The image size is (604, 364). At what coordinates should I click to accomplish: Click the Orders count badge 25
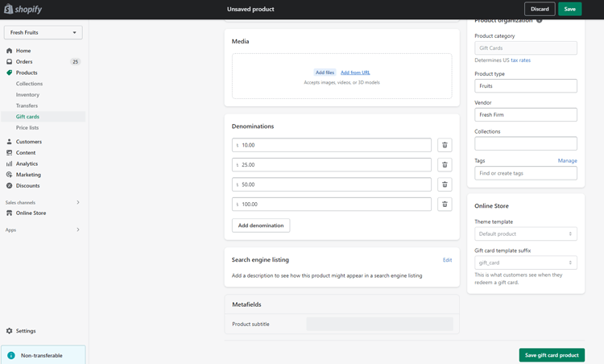[75, 62]
